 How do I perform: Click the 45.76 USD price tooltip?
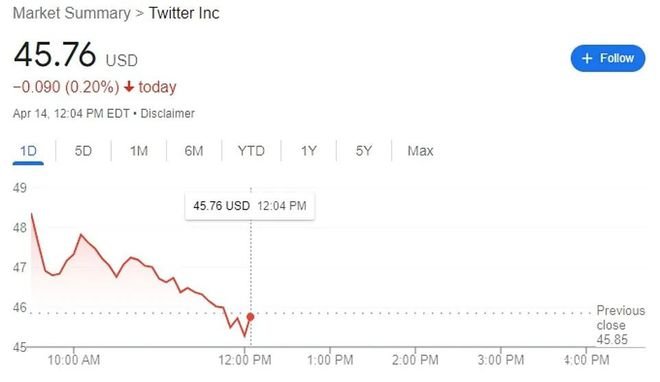tap(250, 206)
